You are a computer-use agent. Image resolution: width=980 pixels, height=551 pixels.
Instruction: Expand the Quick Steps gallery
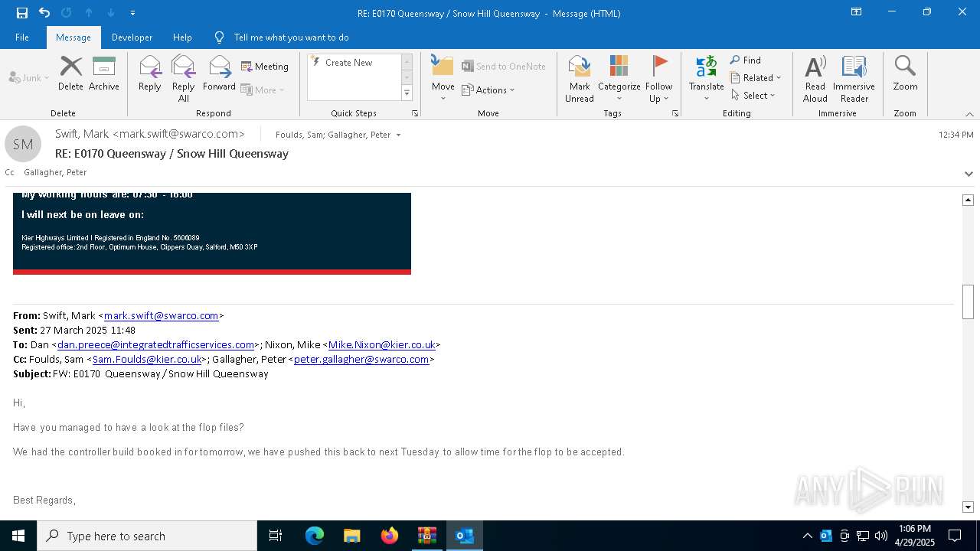(x=407, y=93)
